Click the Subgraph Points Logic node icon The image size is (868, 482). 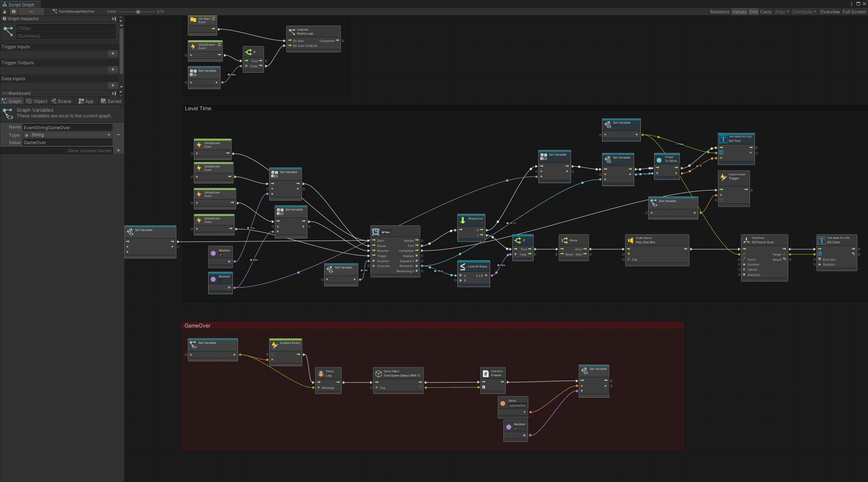[x=292, y=32]
